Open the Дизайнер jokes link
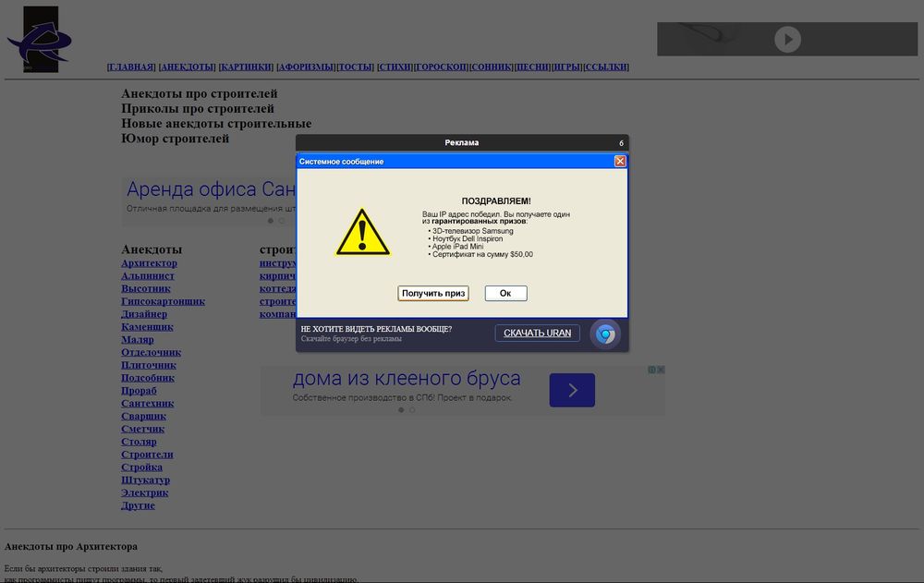Screen dimensions: 924x583 point(144,314)
